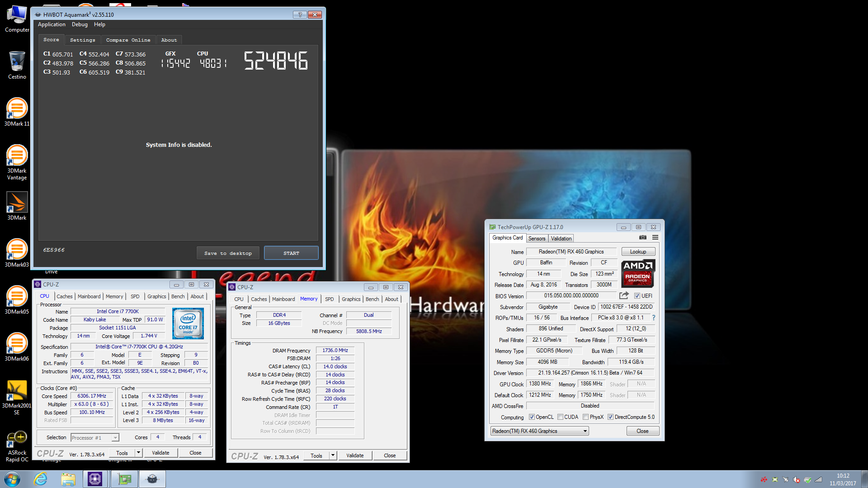Open the Processor #1 selection dropdown
The height and width of the screenshot is (488, 868).
pyautogui.click(x=95, y=437)
